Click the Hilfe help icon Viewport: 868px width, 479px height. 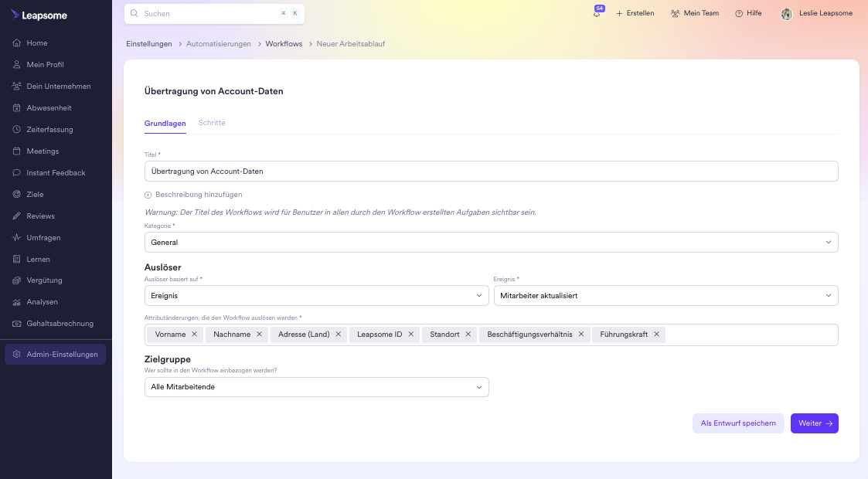(x=739, y=14)
